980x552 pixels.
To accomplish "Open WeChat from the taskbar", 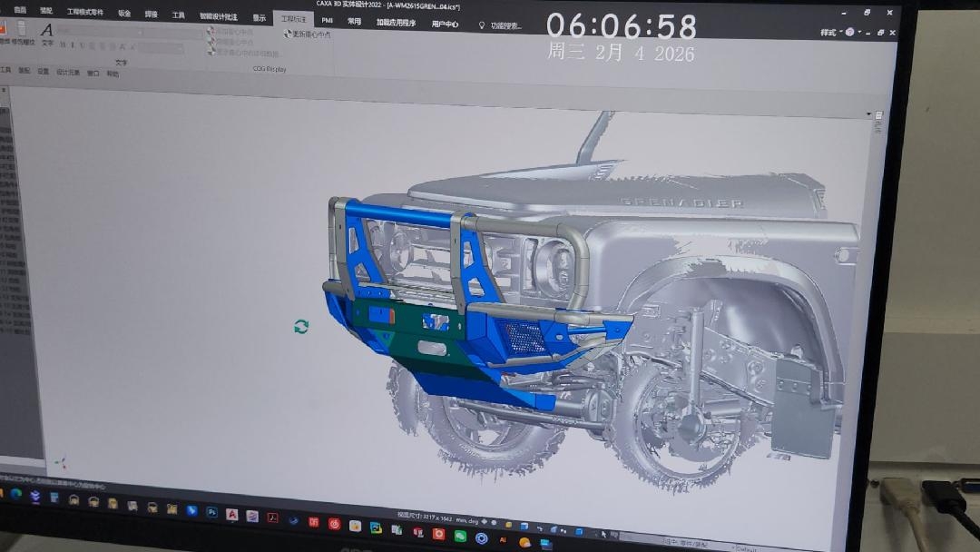I will [460, 537].
